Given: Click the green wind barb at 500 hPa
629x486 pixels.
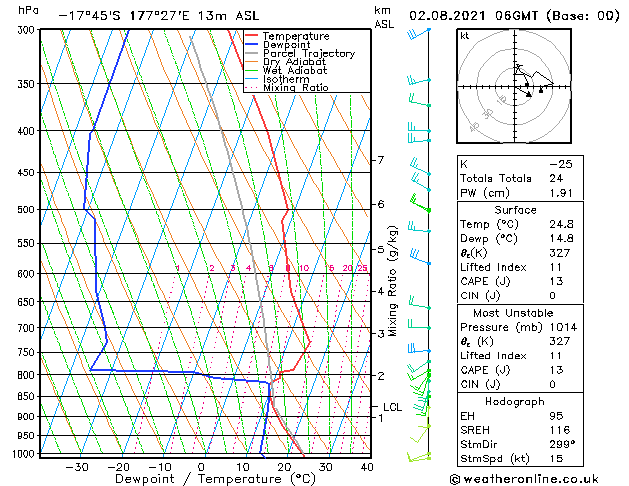Looking at the screenshot, I should [x=419, y=203].
